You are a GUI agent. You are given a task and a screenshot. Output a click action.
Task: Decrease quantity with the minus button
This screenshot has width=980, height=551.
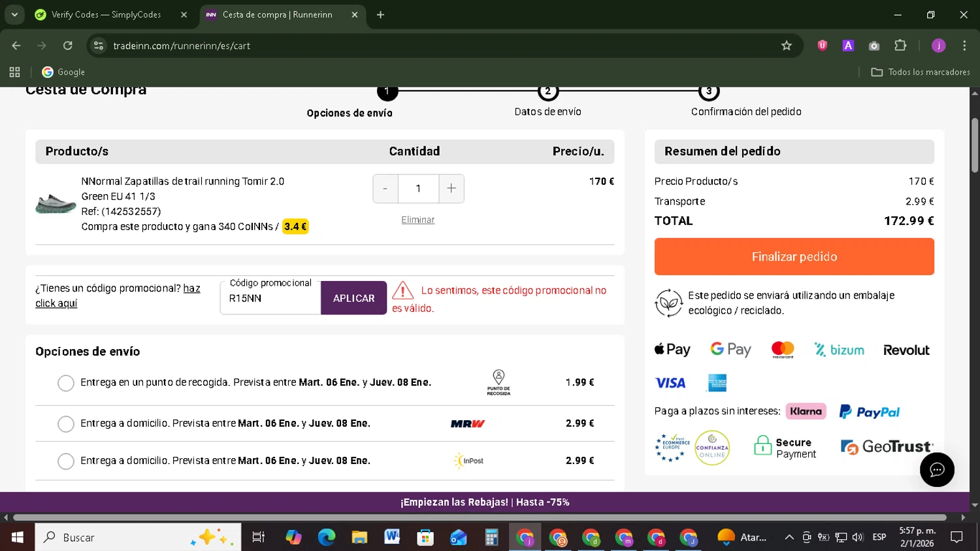tap(385, 188)
